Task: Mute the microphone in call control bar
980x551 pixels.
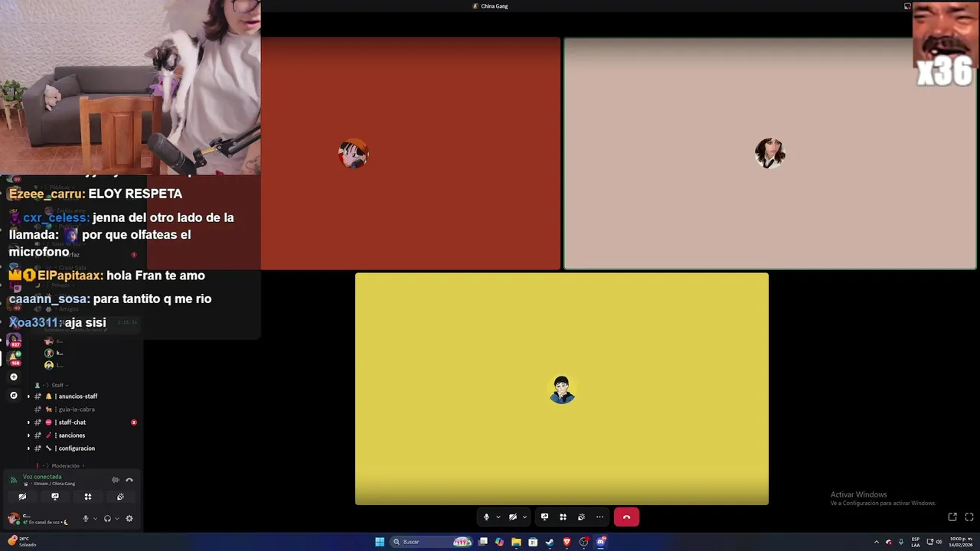Action: (x=486, y=517)
